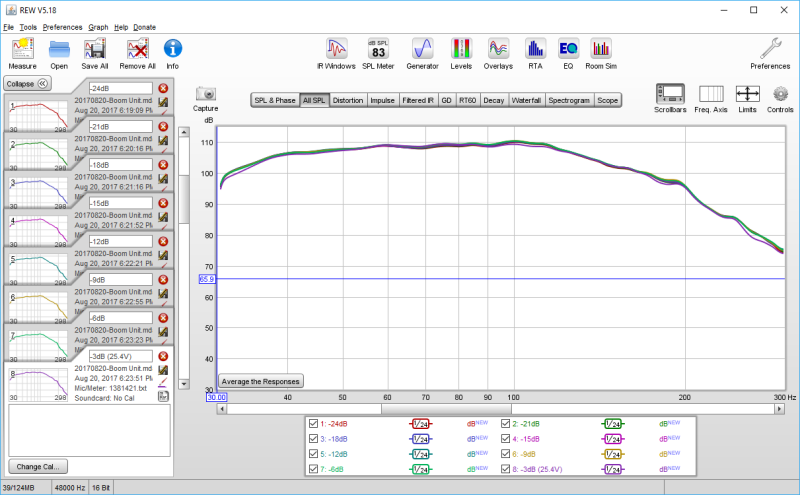This screenshot has height=495, width=800.
Task: Open the EQ window
Action: click(568, 54)
